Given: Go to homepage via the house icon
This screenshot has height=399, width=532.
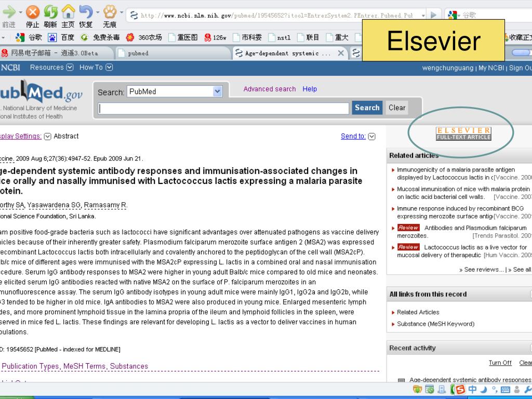Looking at the screenshot, I should [x=68, y=12].
